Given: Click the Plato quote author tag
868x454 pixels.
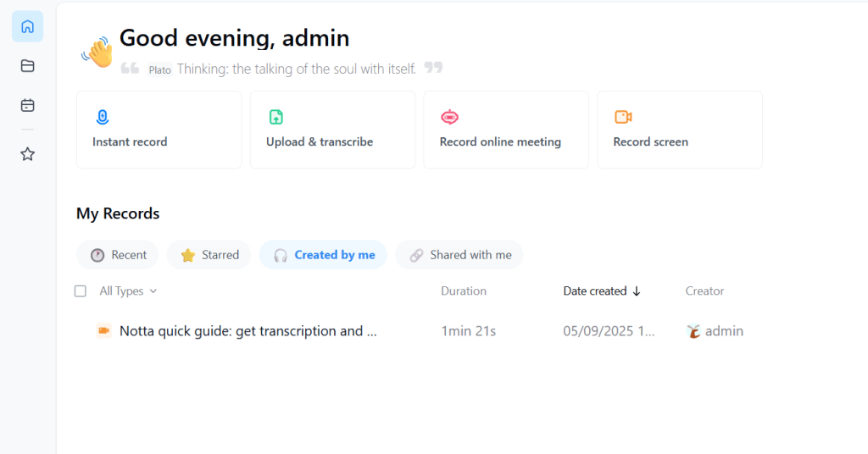Looking at the screenshot, I should coord(159,69).
